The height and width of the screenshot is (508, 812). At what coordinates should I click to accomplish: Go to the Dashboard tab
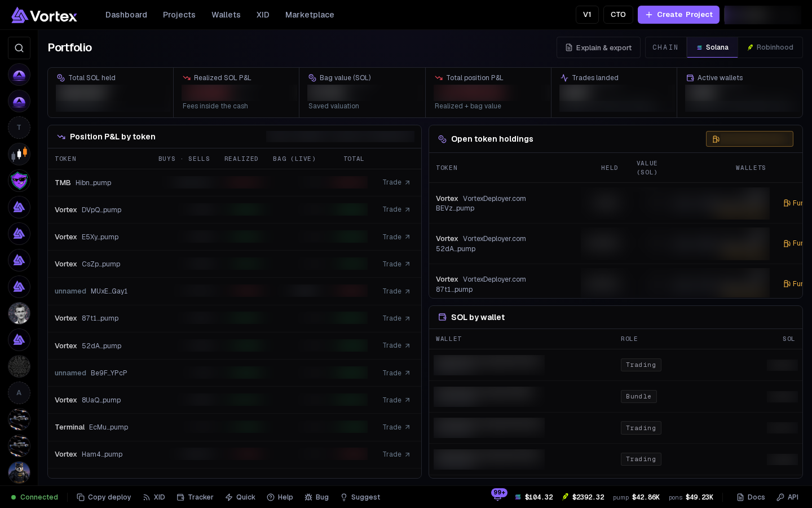(126, 15)
